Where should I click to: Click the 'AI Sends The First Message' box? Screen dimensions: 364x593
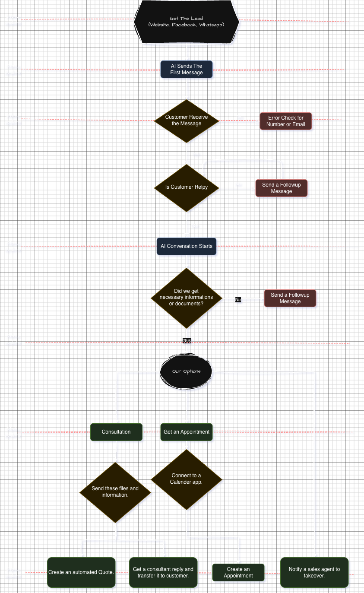(187, 70)
